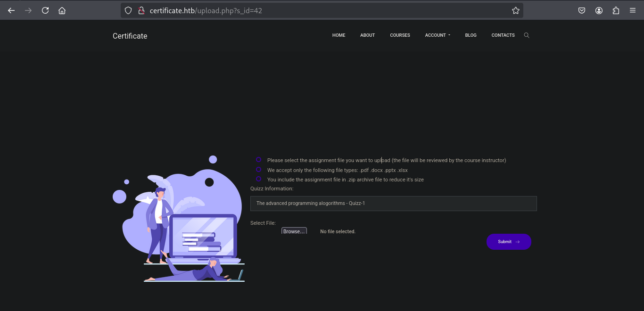Open the Firefox hamburger menu
The width and height of the screenshot is (644, 311).
[633, 10]
